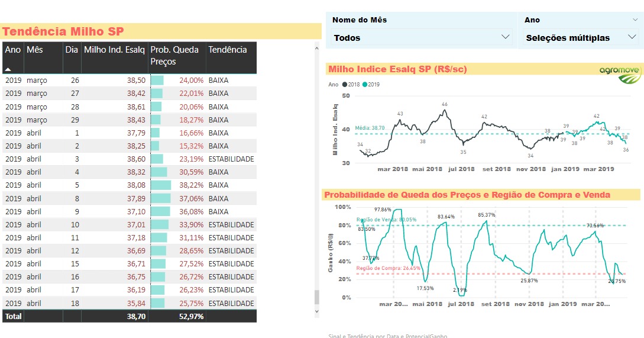Click the Tendência Milho SP title
The width and height of the screenshot is (644, 338).
tap(63, 31)
